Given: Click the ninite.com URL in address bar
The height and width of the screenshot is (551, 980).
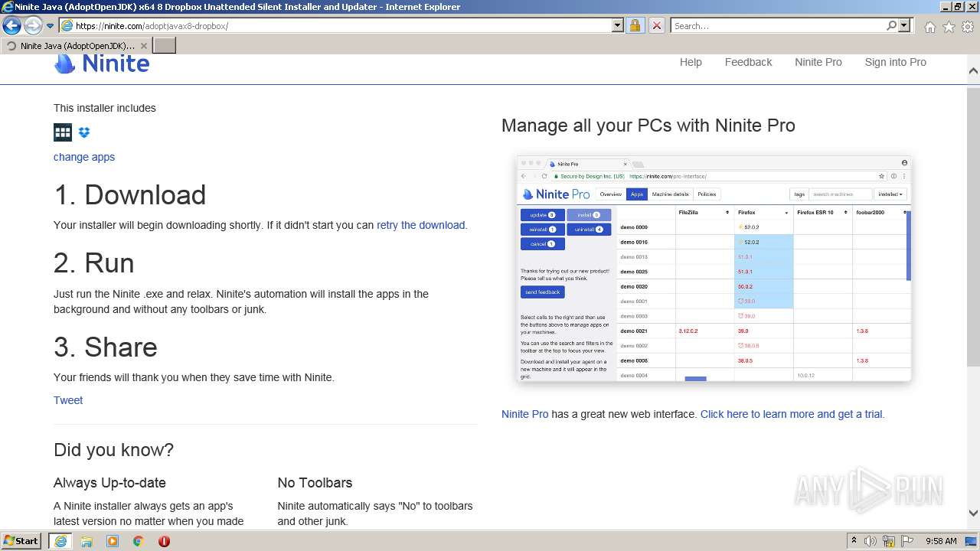Looking at the screenshot, I should pos(152,26).
